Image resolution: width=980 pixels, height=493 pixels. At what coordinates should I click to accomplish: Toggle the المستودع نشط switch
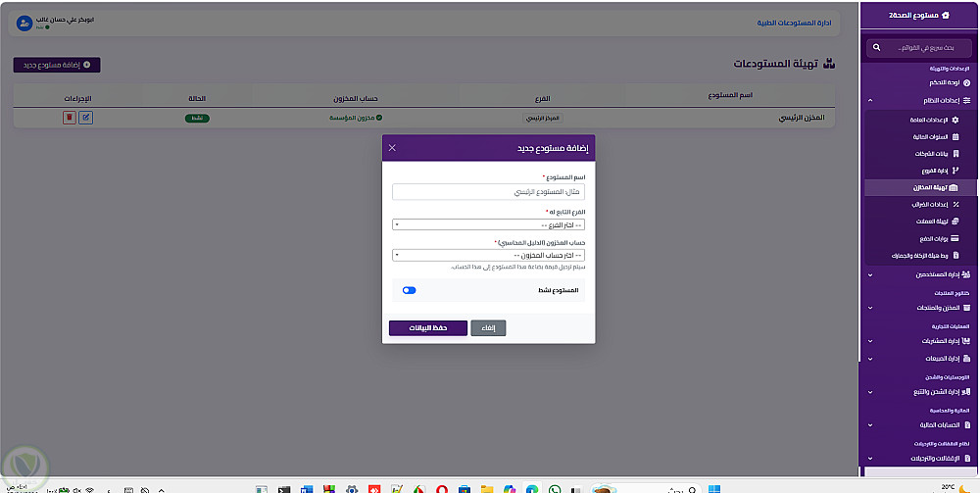click(410, 290)
